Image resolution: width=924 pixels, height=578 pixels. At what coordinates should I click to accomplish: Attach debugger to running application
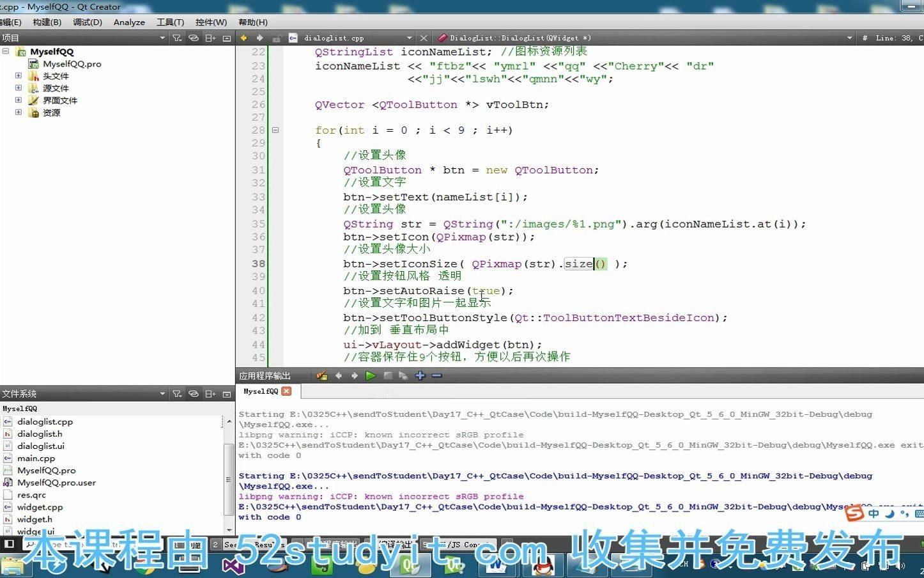click(403, 376)
